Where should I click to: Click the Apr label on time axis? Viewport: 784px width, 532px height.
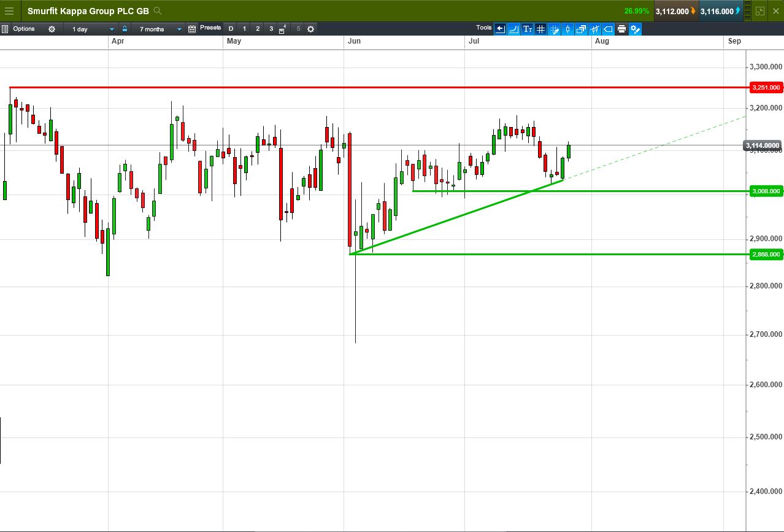tap(118, 41)
